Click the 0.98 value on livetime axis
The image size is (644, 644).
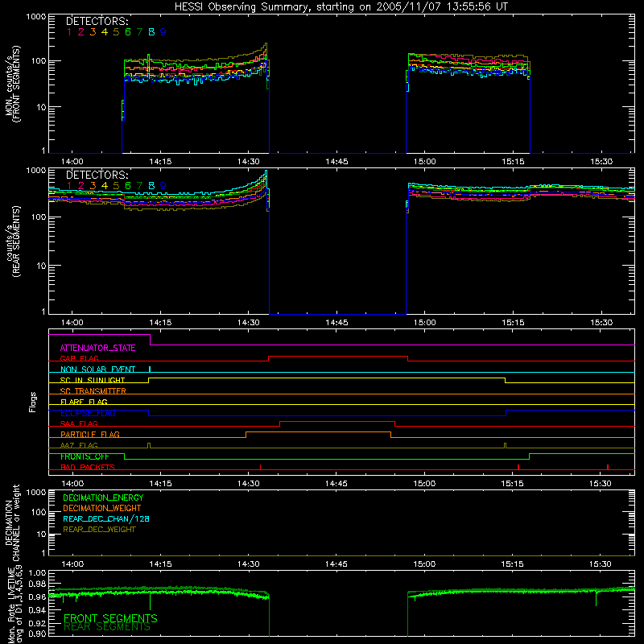coord(38,584)
